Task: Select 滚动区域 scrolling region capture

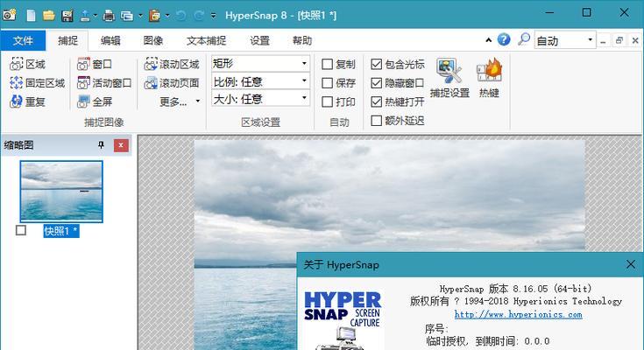Action: (x=172, y=64)
